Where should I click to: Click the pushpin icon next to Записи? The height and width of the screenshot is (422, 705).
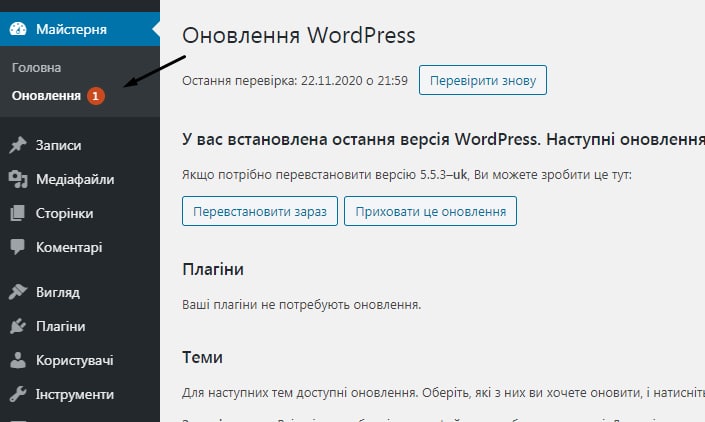click(18, 145)
